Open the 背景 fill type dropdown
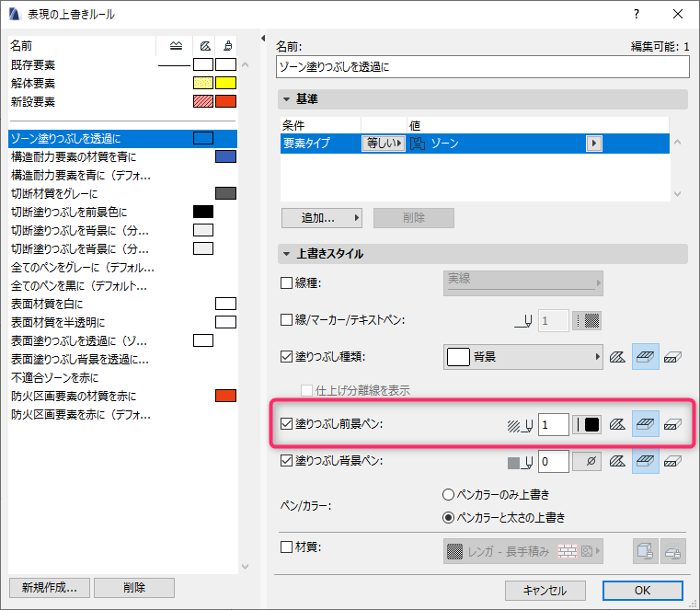700x610 pixels. (x=522, y=357)
